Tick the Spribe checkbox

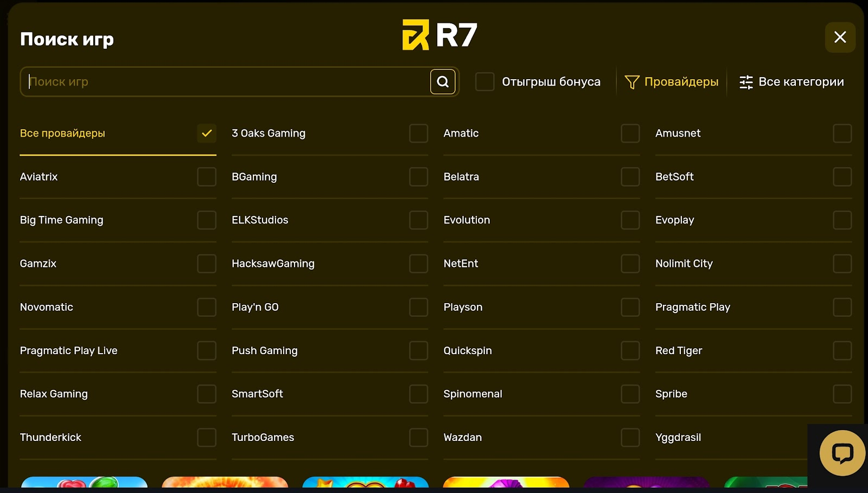pyautogui.click(x=842, y=394)
